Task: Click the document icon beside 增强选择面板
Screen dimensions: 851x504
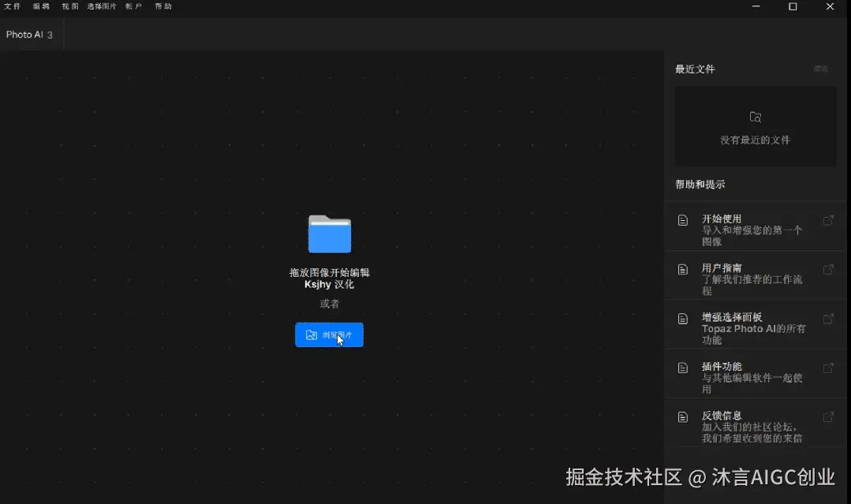Action: (x=683, y=319)
